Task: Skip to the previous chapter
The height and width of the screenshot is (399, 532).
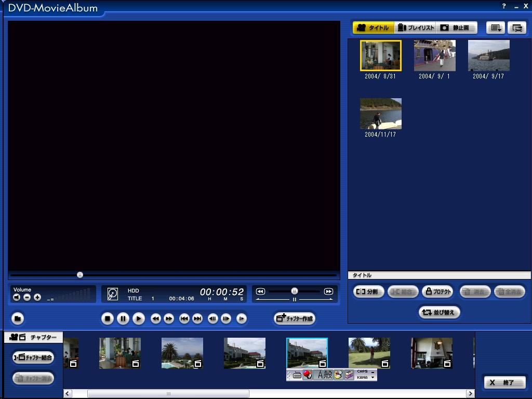Action: (x=184, y=318)
